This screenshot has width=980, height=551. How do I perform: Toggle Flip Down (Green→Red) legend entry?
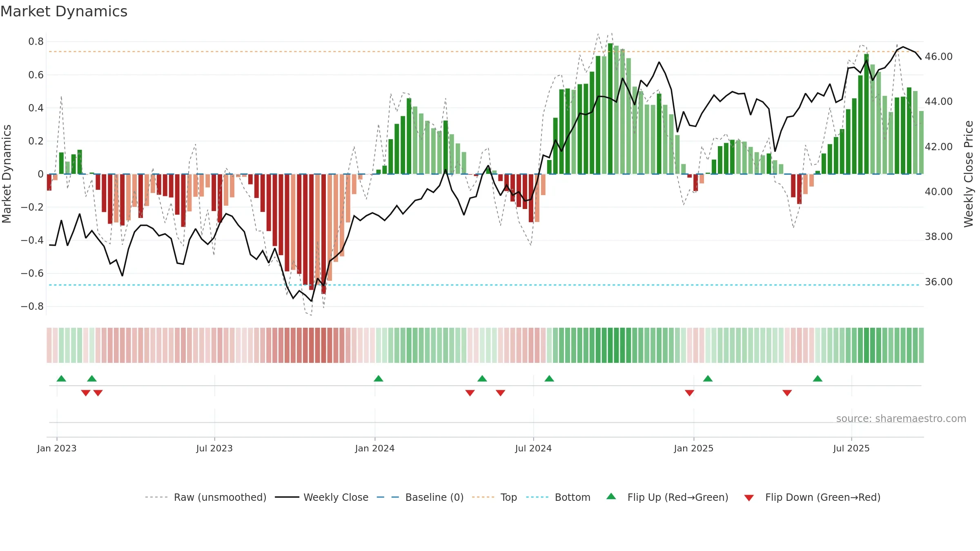(x=812, y=497)
